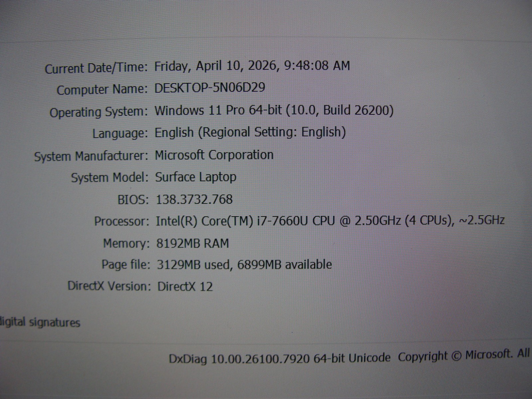Select "Windows 11 Pro 64-bit (10.0, Build 26200)" text
532x399 pixels.
274,110
